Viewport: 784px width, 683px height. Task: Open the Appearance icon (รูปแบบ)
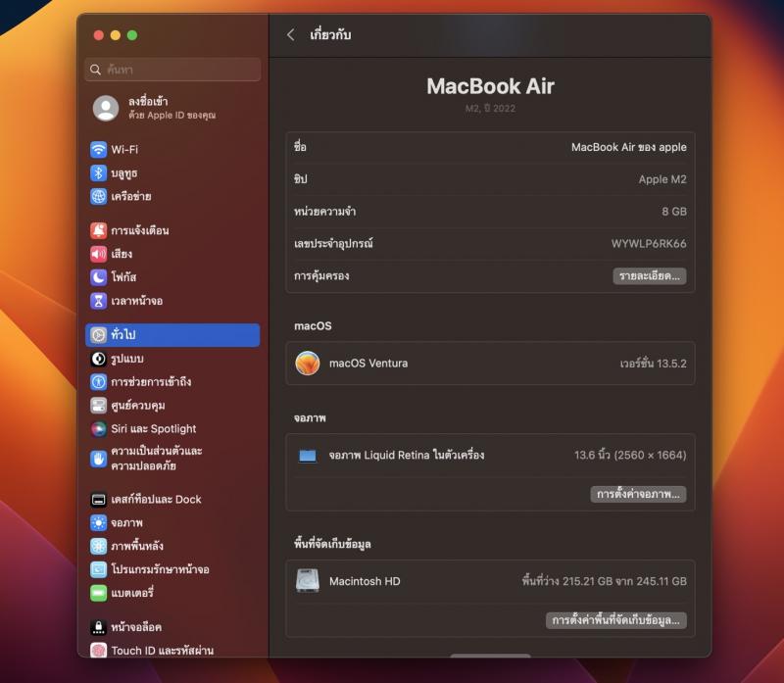point(99,359)
